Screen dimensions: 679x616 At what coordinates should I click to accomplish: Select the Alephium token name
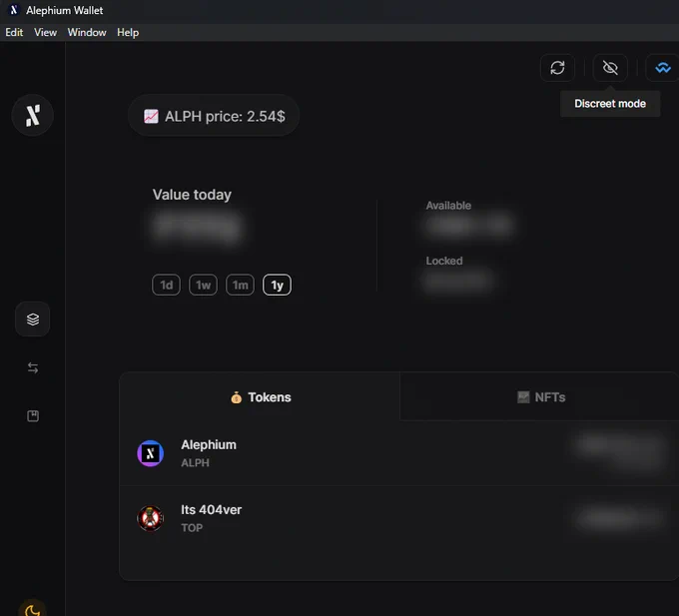point(209,444)
